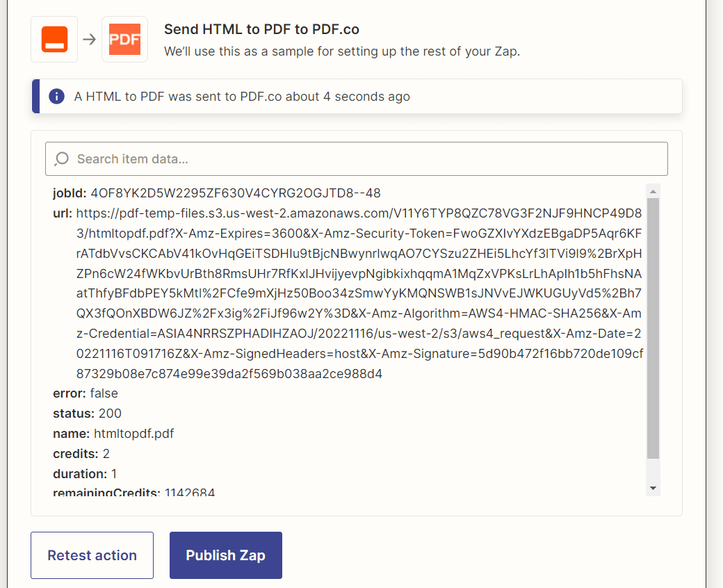Click the orange trigger app icon
This screenshot has height=588, width=723.
click(54, 38)
